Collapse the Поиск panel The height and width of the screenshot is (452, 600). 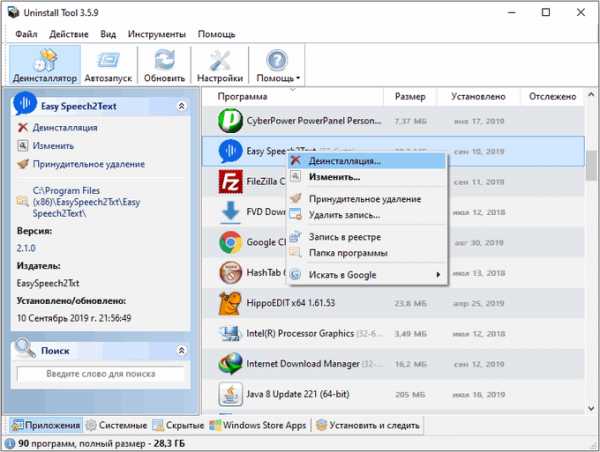(181, 350)
